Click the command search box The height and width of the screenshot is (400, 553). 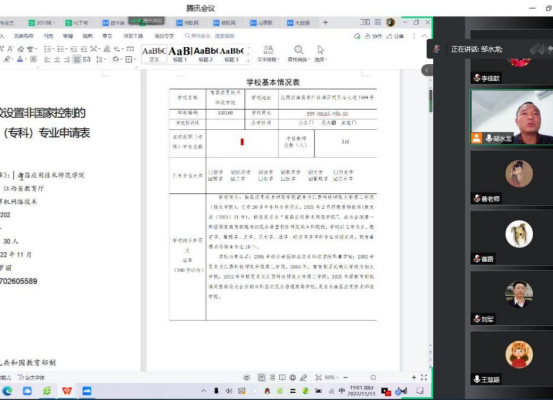(210, 36)
